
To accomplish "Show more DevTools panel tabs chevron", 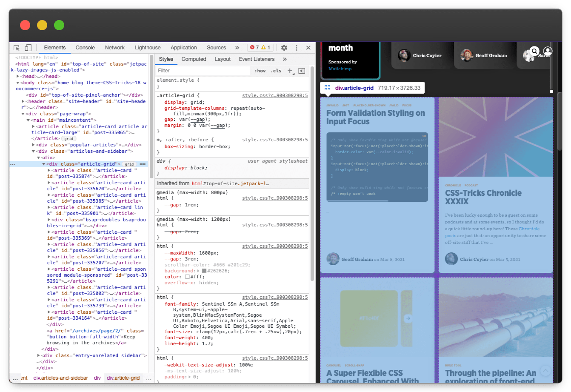I will coord(237,48).
